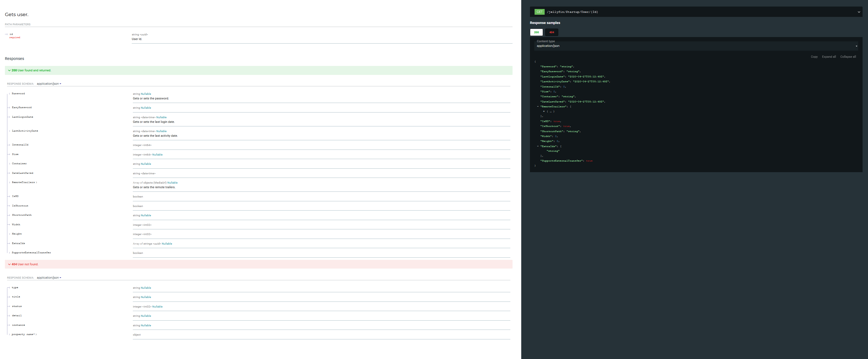Expand the 'property name*' schema arrow
This screenshot has height=359, width=868.
[36, 334]
